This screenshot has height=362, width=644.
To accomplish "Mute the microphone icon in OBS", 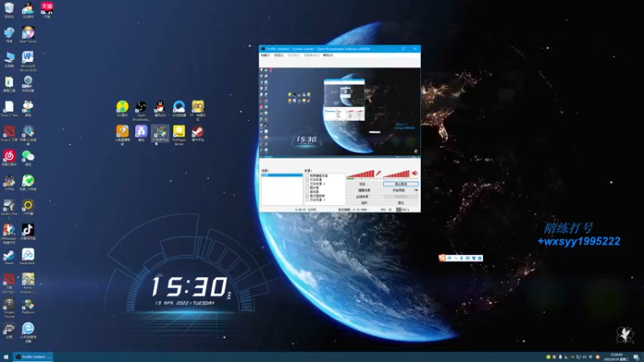I will [378, 174].
